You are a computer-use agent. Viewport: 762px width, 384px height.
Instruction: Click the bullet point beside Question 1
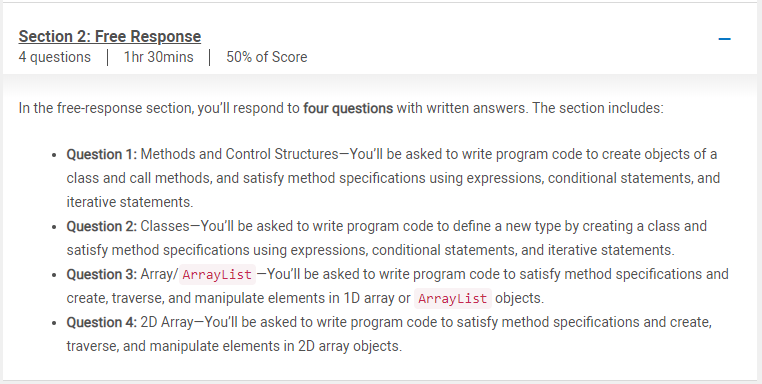(54, 155)
